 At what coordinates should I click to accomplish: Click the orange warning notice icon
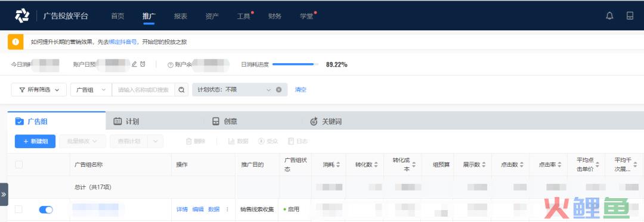[15, 42]
